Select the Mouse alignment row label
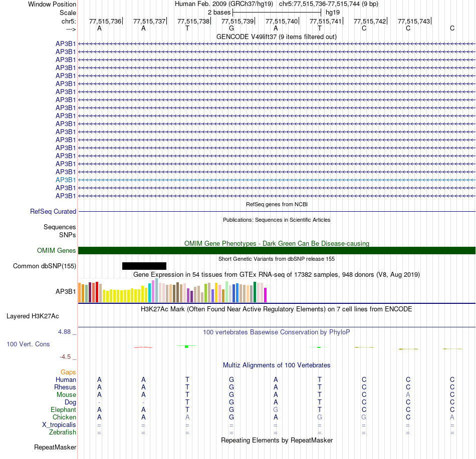476x459 pixels. (66, 395)
